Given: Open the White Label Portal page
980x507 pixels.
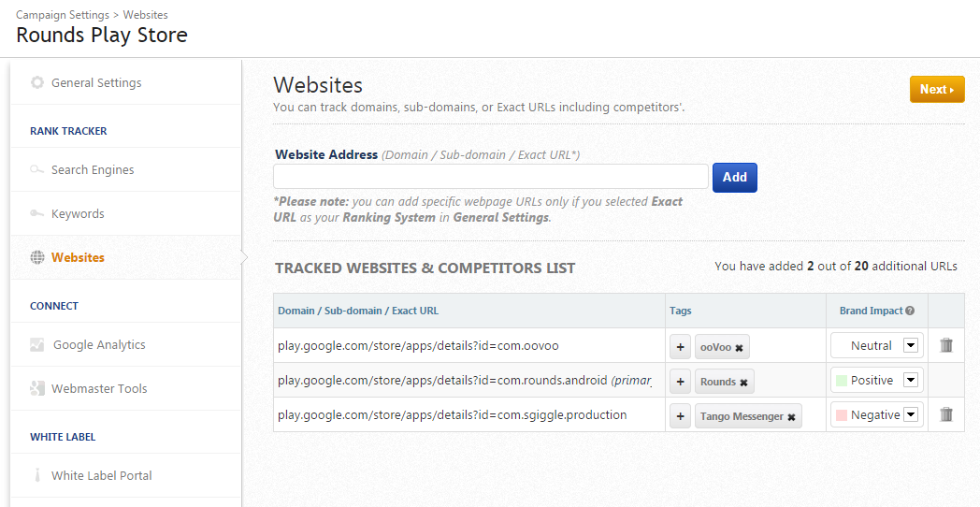Looking at the screenshot, I should pos(101,475).
